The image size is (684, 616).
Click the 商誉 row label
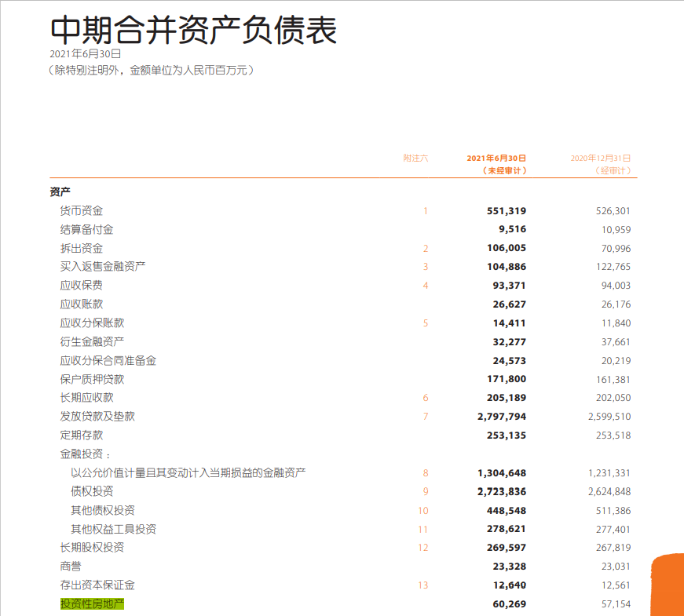(71, 567)
